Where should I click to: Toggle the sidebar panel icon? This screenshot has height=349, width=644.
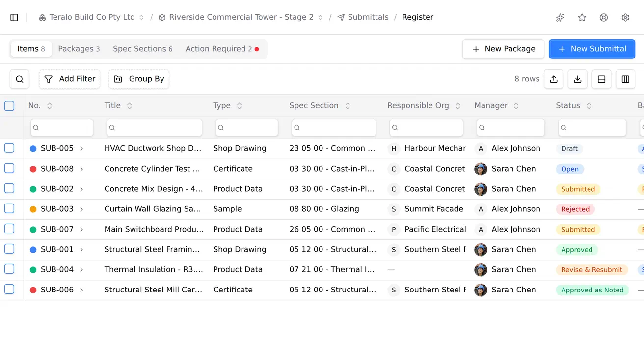[x=14, y=17]
